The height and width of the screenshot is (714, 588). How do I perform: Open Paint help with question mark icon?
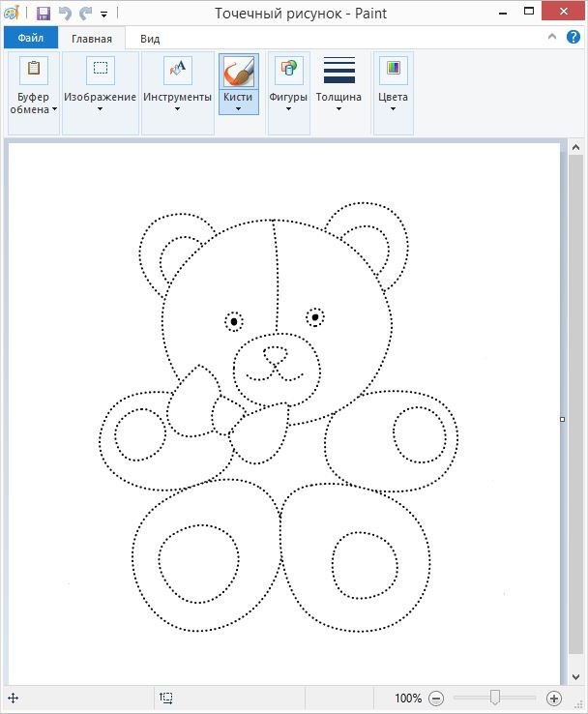pos(574,38)
